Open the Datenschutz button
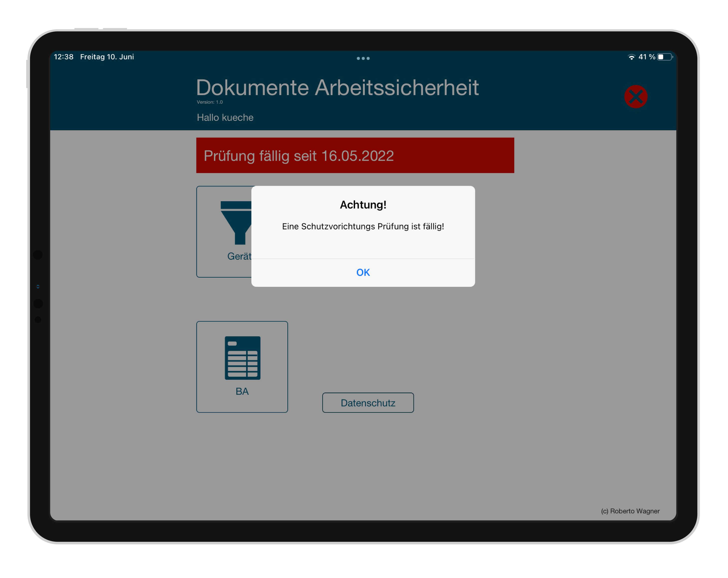Screen dimensions: 728x578 point(368,402)
